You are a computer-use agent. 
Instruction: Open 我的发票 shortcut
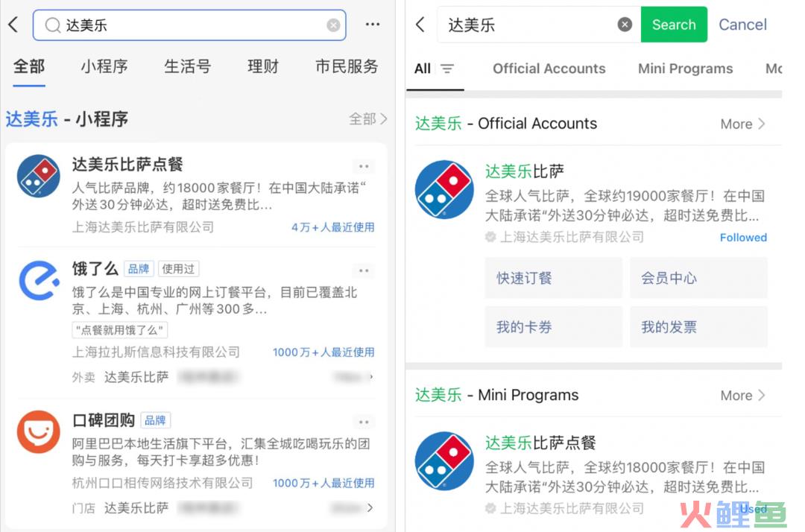point(698,327)
